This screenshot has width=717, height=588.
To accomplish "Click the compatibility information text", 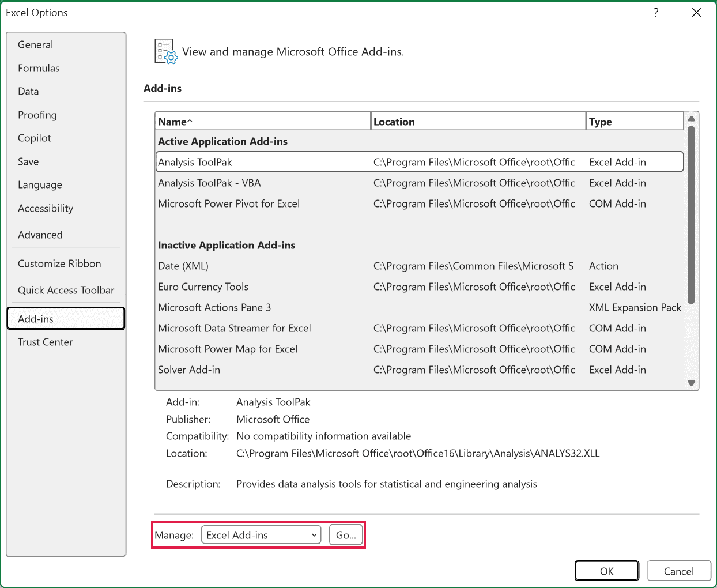I will [324, 436].
